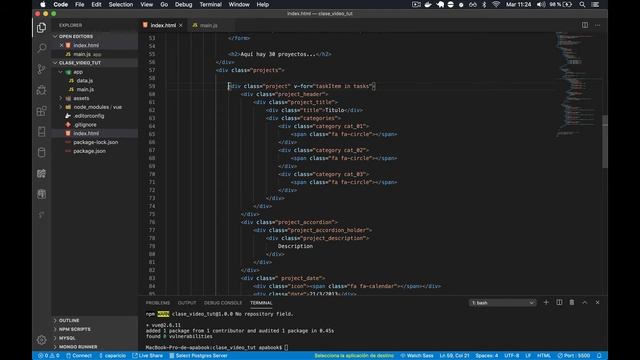The height and width of the screenshot is (360, 640).
Task: Create a new terminal with plus icon
Action: coord(546,302)
